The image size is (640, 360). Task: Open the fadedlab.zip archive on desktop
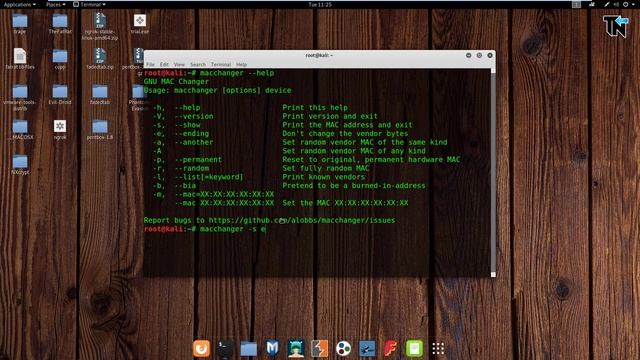100,59
